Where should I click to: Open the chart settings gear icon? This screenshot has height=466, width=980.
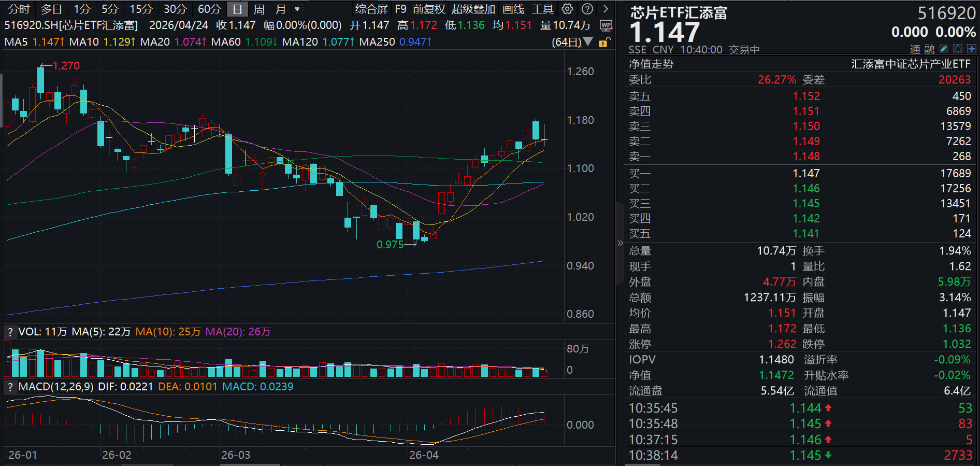click(x=567, y=9)
